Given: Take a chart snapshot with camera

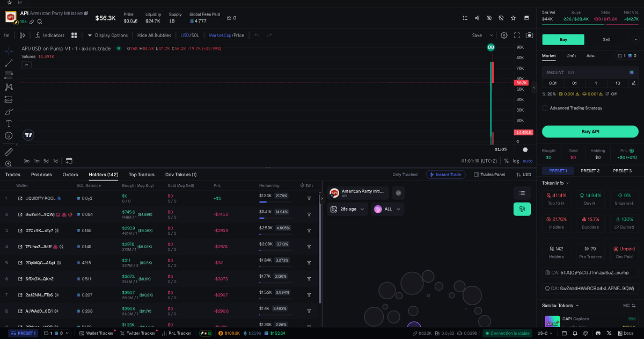Looking at the screenshot, I should 530,35.
